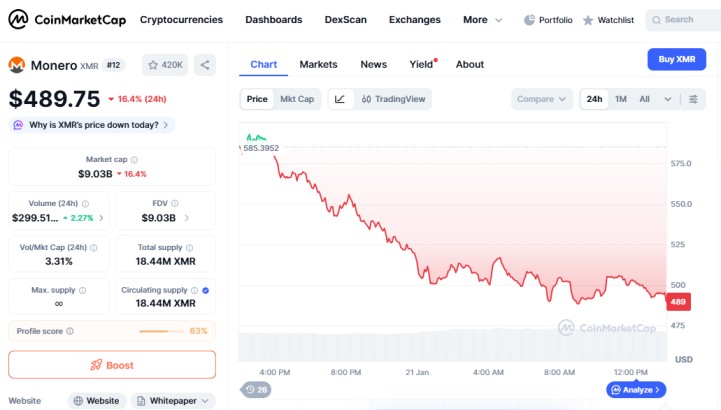
Task: Click the #12 rank badge
Action: pos(114,65)
